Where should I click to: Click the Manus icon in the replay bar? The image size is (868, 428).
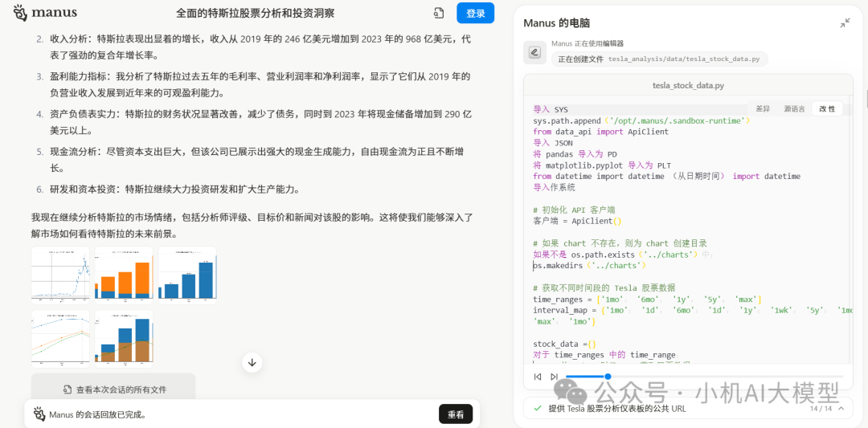[x=39, y=414]
